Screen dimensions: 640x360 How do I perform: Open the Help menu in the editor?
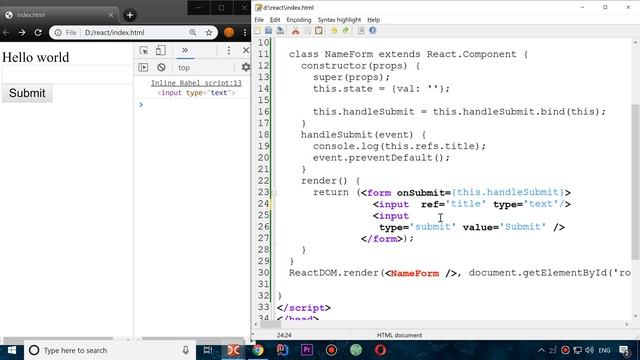(373, 20)
